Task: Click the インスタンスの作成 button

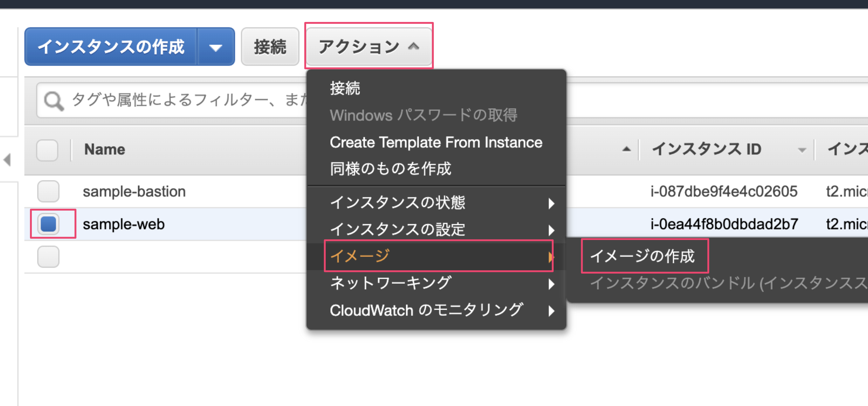Action: (x=111, y=47)
